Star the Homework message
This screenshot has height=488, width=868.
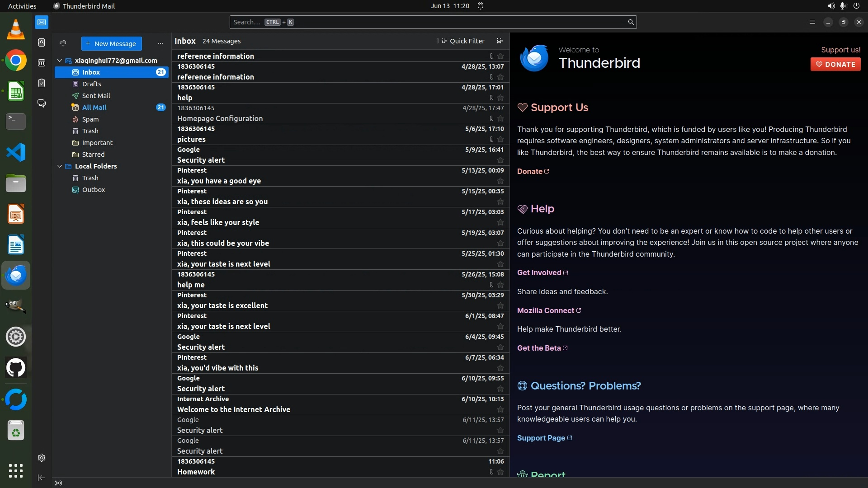click(x=500, y=472)
